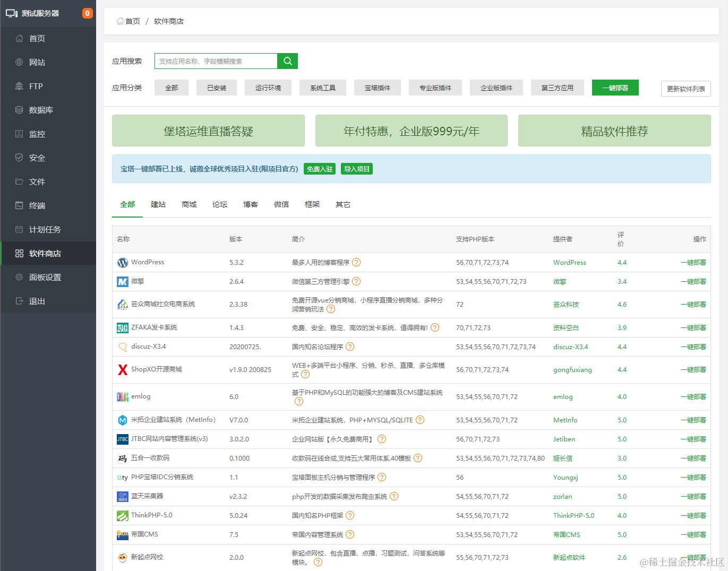
Task: Select 退出 in the sidebar
Action: [48, 301]
